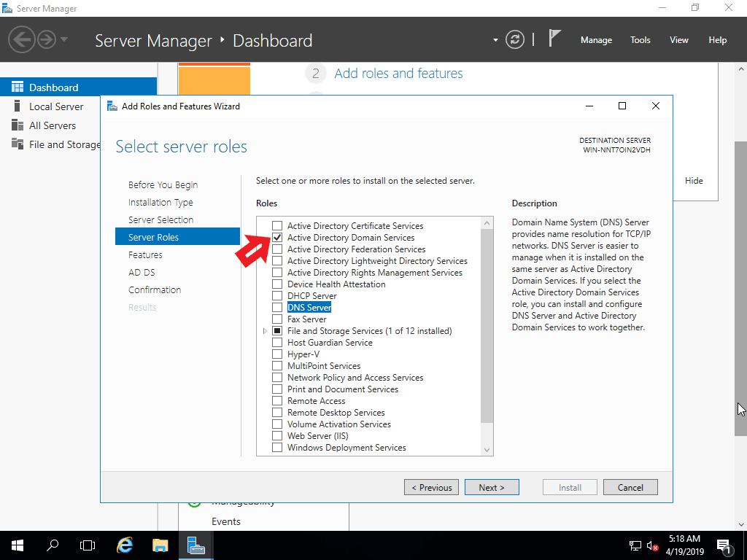
Task: Click the Hide link on dashboard
Action: click(x=694, y=181)
